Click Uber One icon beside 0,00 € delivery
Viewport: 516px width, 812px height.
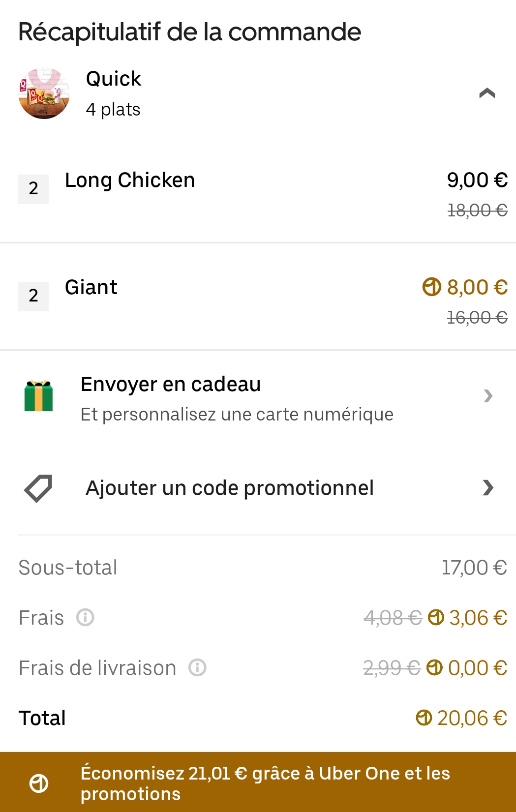click(434, 667)
